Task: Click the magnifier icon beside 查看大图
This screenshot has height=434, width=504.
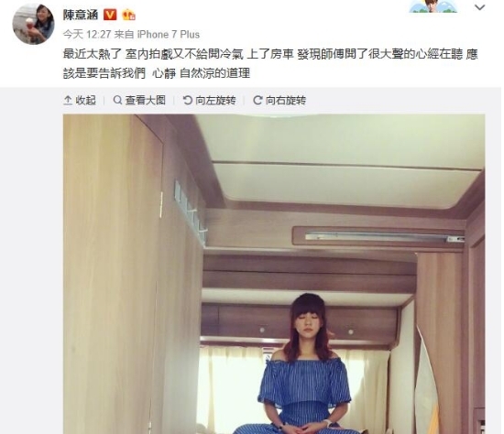Action: pos(117,100)
